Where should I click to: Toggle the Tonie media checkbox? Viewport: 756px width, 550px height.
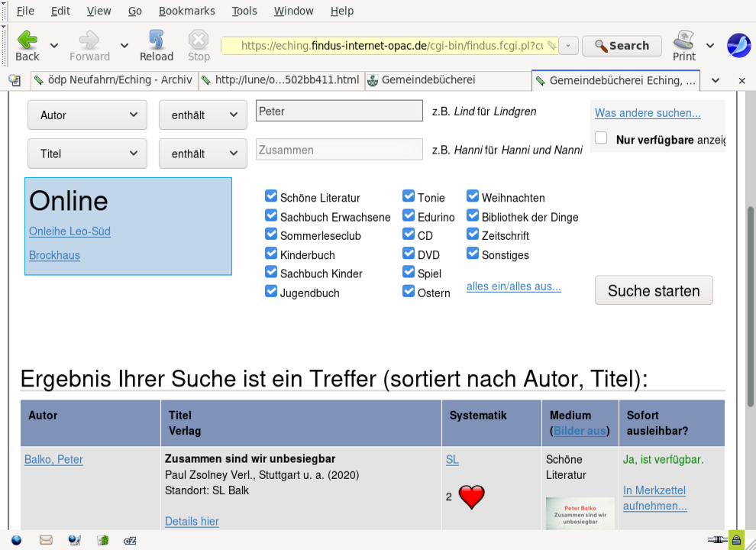click(x=409, y=196)
